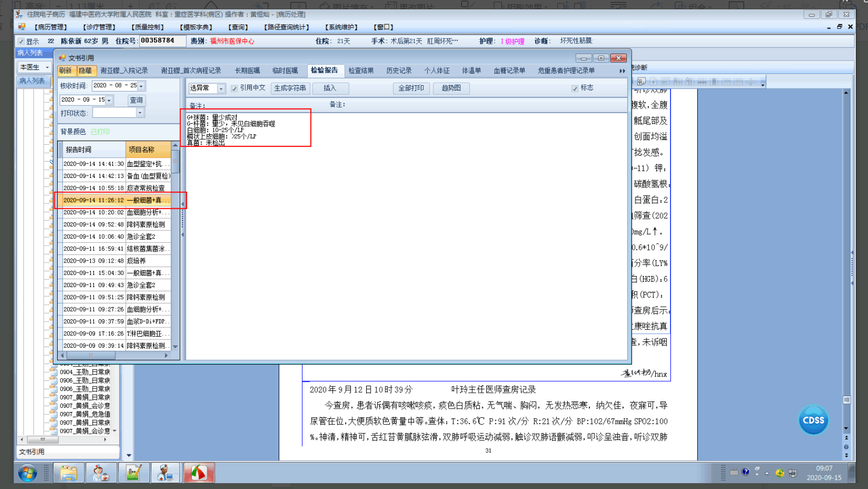The height and width of the screenshot is (489, 868).
Task: Switch to 血糖记录单 tab
Action: point(509,71)
